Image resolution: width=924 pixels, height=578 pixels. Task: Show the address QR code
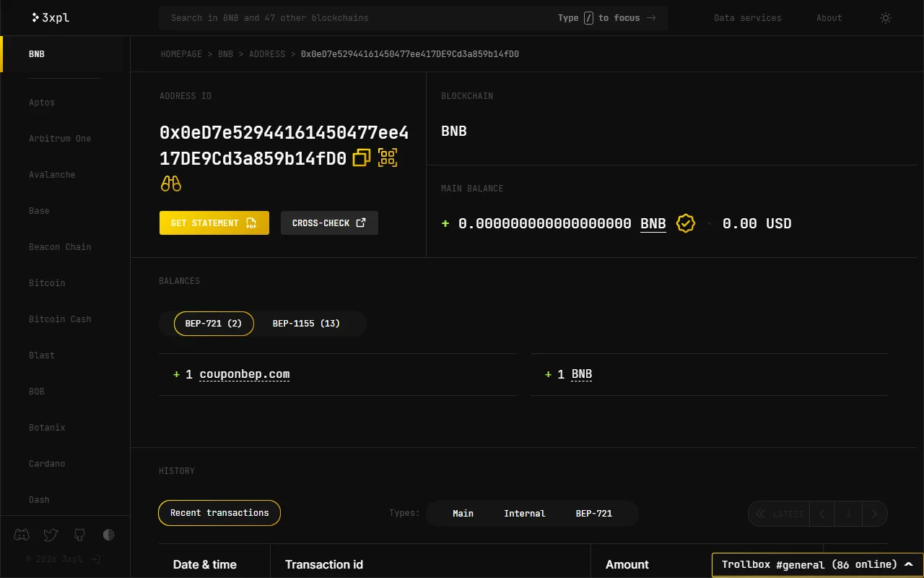(x=388, y=158)
